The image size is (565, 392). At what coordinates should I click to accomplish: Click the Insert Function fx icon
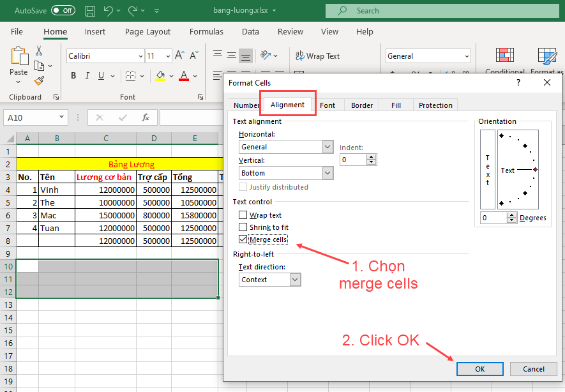(146, 118)
